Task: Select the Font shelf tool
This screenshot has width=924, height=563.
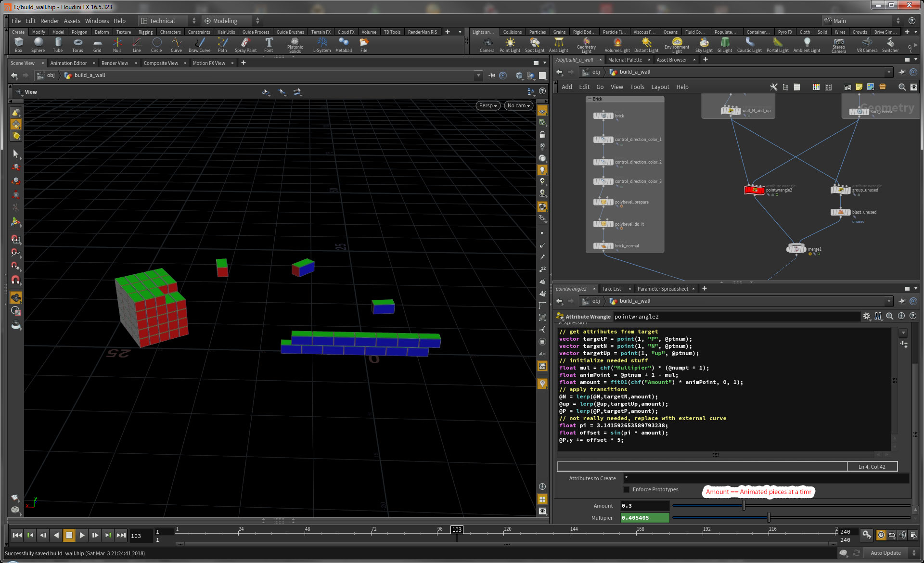Action: [269, 45]
